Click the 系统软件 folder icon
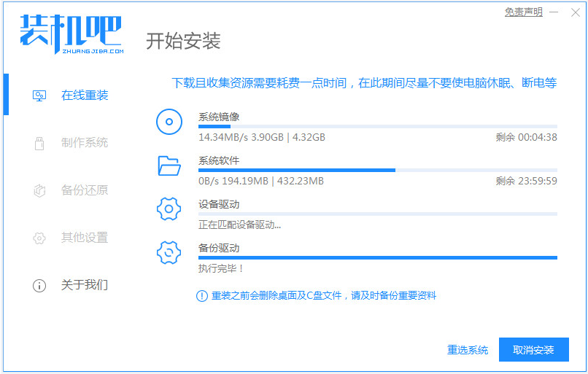Screen dimensions: 588x374 169,165
